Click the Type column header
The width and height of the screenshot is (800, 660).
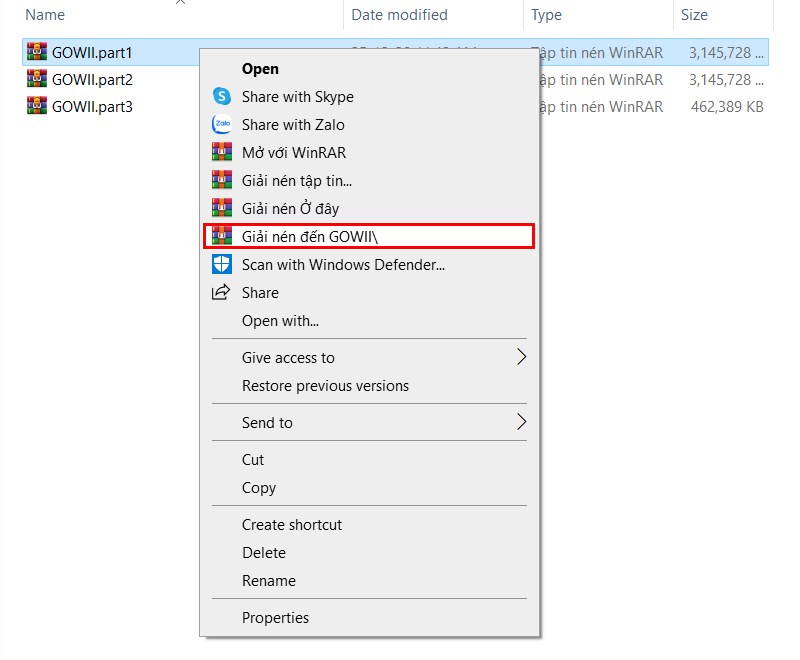click(546, 15)
